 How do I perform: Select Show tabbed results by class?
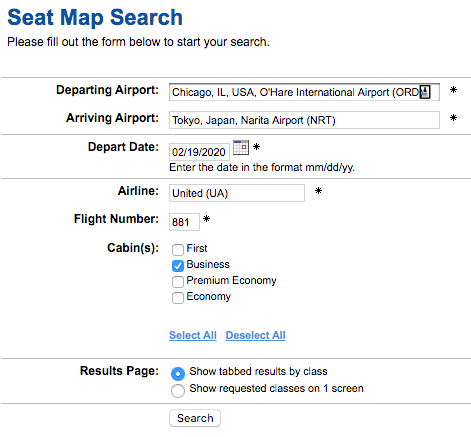(178, 373)
